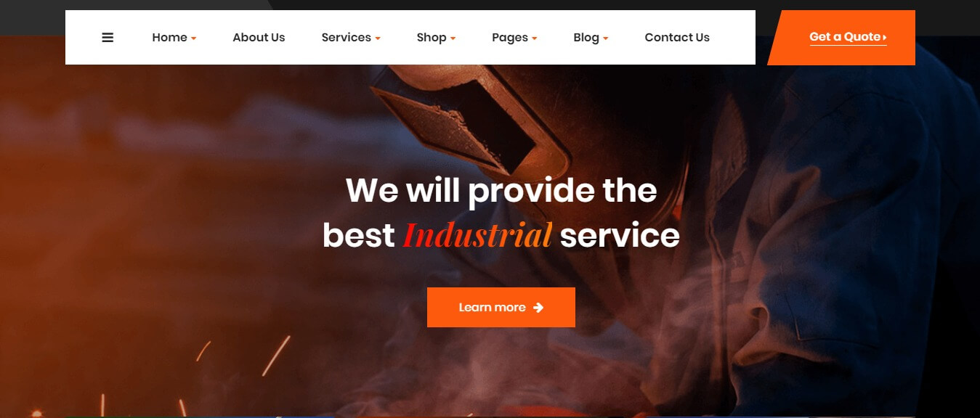Expand the Pages dropdown caret
This screenshot has height=418, width=980.
pyautogui.click(x=535, y=38)
